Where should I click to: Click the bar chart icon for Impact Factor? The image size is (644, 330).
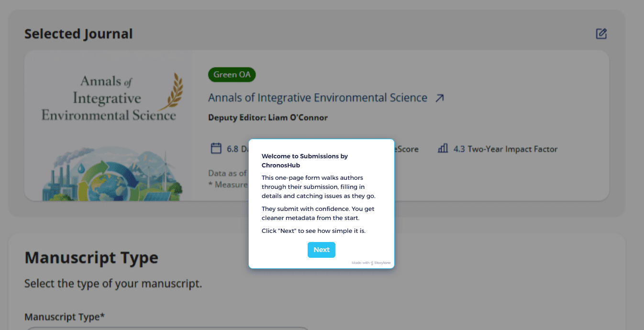(443, 148)
